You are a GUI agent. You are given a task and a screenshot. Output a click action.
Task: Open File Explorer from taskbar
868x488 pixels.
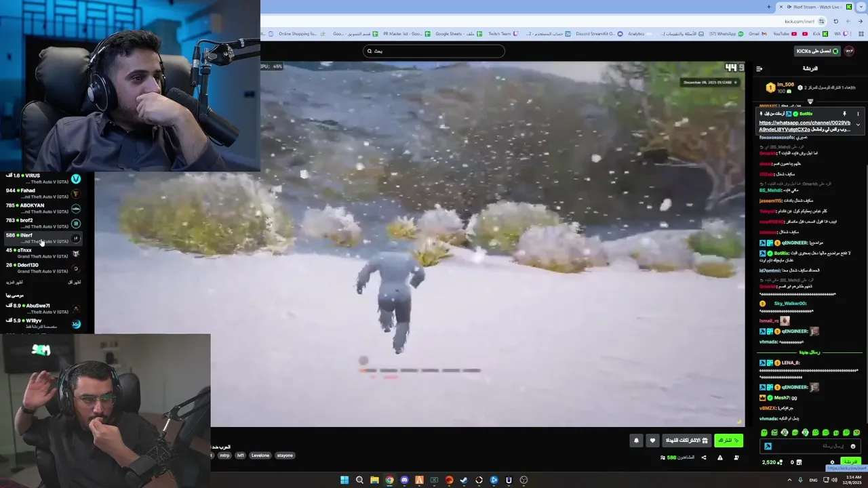[x=374, y=480]
